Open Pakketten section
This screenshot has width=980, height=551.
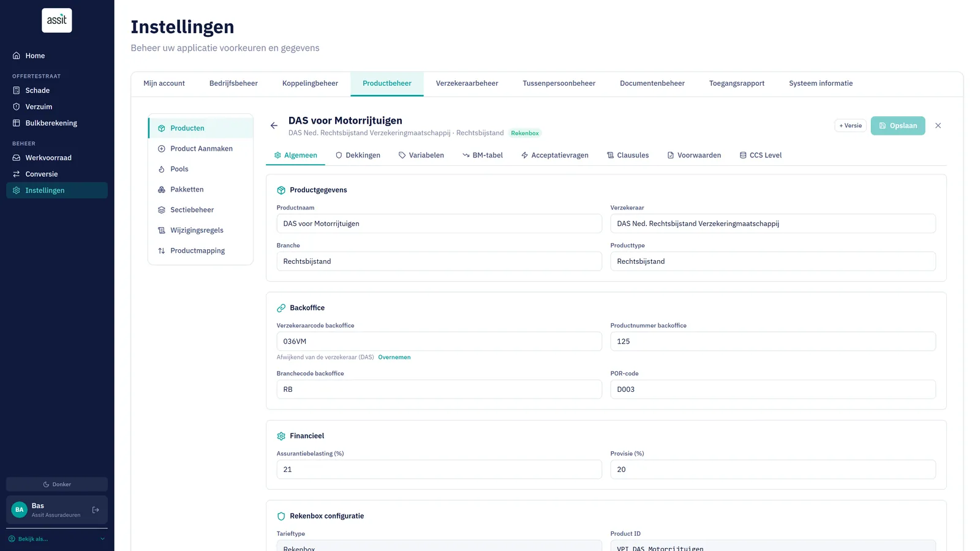pos(200,190)
